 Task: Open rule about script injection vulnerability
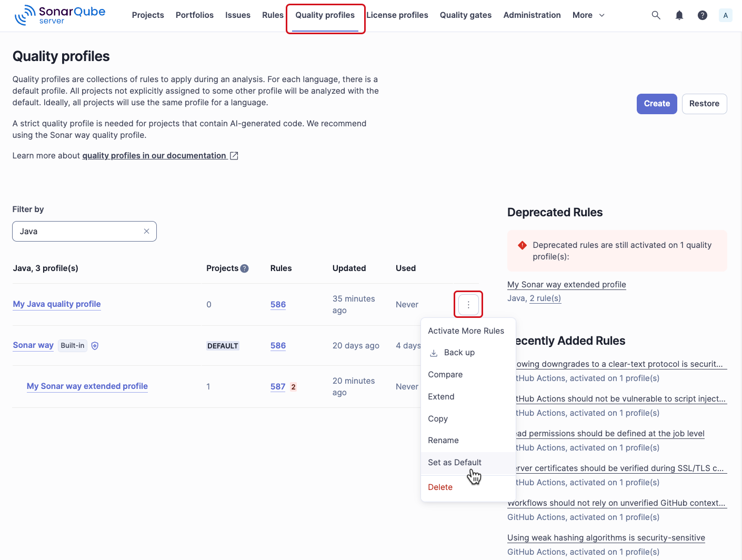point(621,399)
